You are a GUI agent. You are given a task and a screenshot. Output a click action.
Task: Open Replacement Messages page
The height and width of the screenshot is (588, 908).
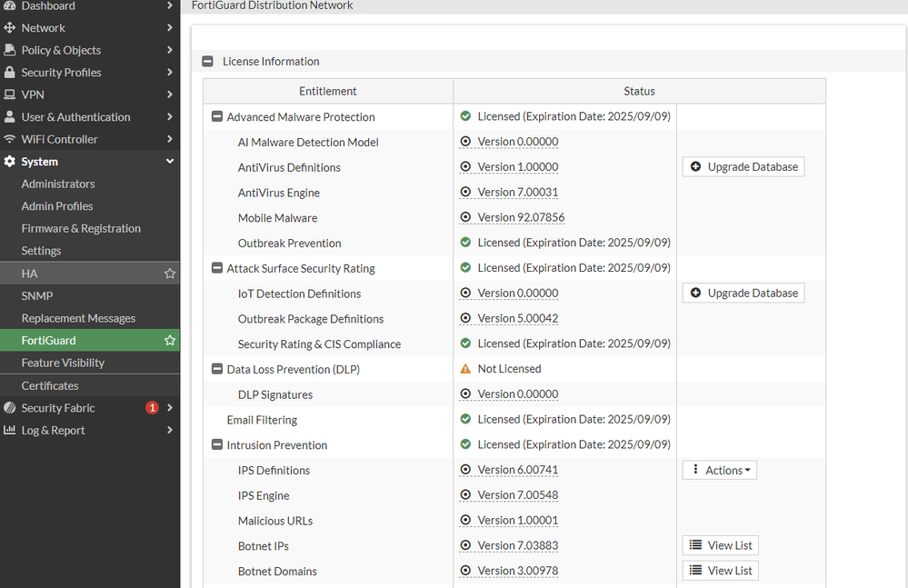click(x=78, y=318)
